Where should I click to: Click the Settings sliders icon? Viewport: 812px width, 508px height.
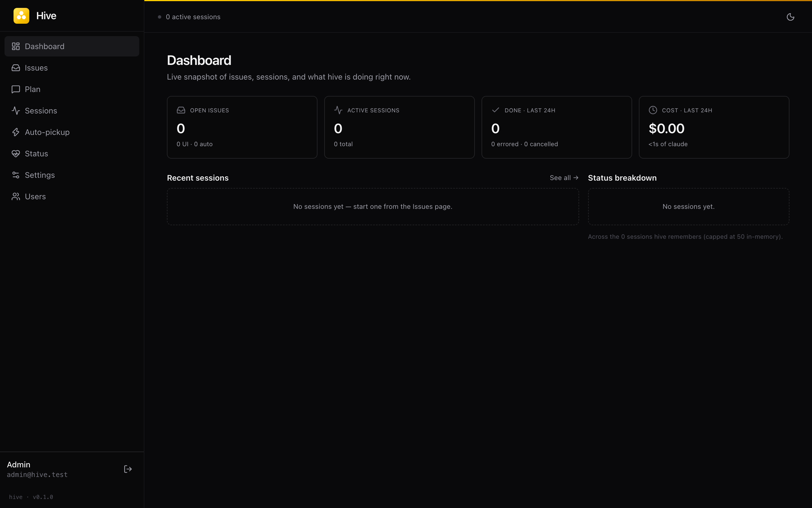(x=16, y=175)
